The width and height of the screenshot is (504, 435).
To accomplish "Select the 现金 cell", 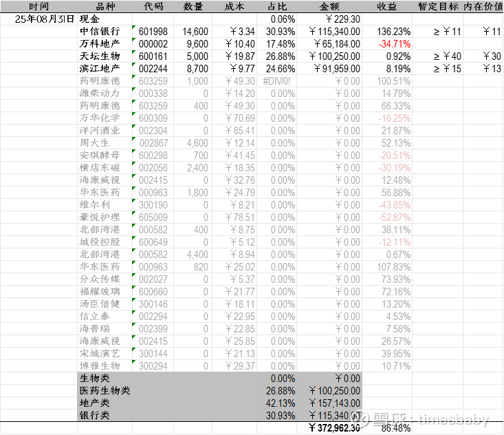I will 105,19.
